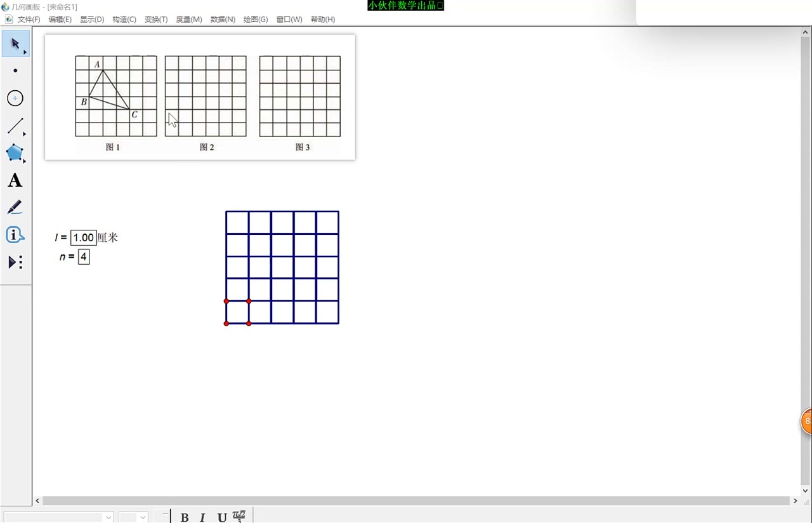The image size is (812, 523).
Task: Click the 图 1 caption in the picture
Action: coord(113,147)
